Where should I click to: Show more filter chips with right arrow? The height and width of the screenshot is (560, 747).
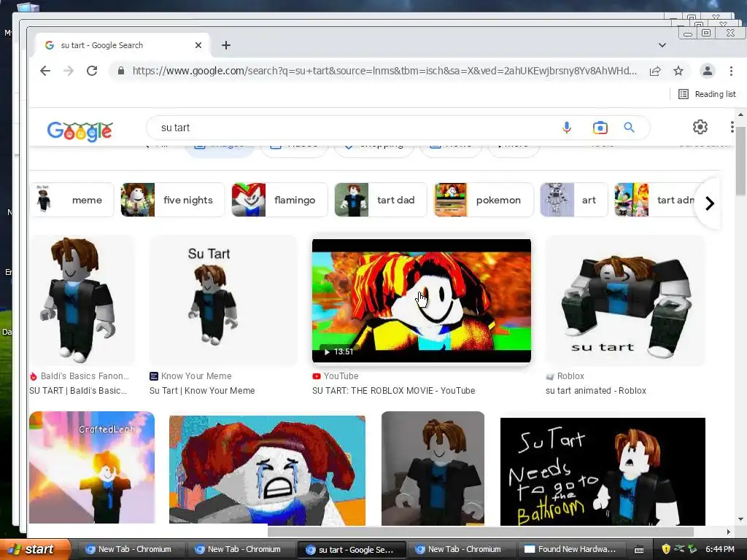click(x=709, y=203)
